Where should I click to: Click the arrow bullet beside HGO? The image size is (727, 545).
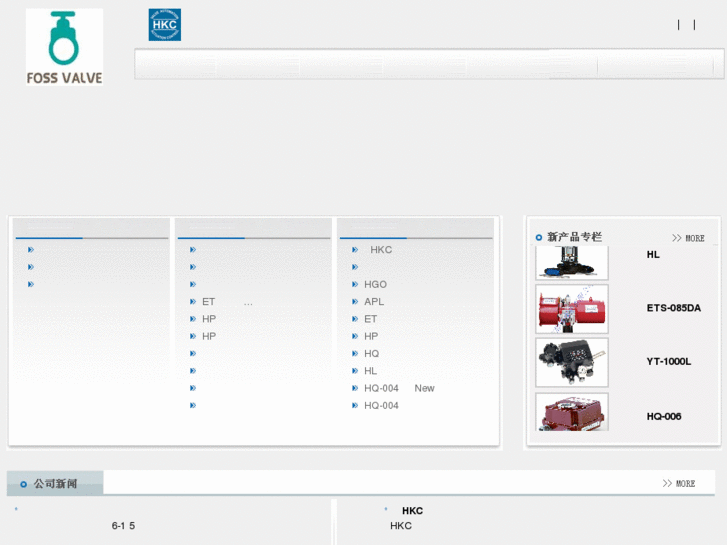pyautogui.click(x=355, y=284)
